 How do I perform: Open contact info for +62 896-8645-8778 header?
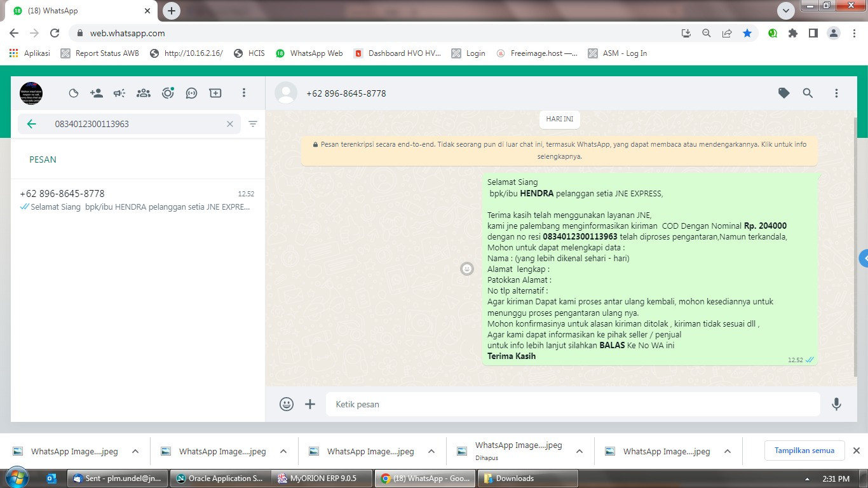click(x=346, y=93)
